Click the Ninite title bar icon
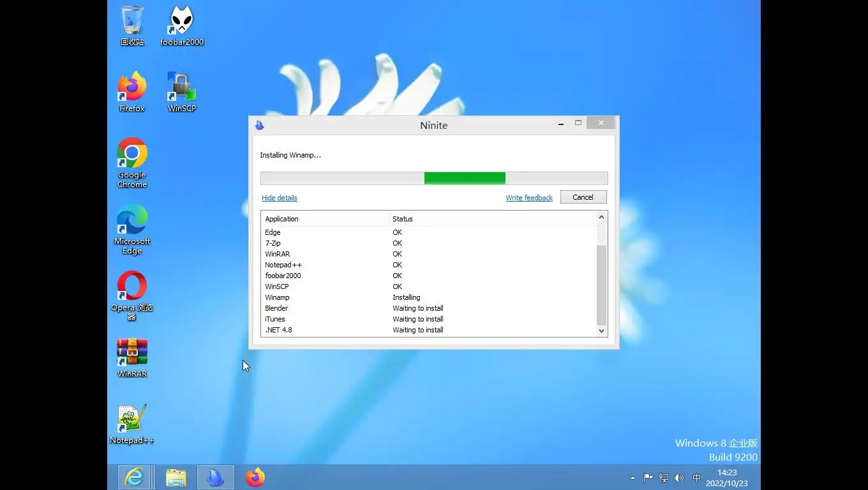The height and width of the screenshot is (490, 868). [259, 125]
